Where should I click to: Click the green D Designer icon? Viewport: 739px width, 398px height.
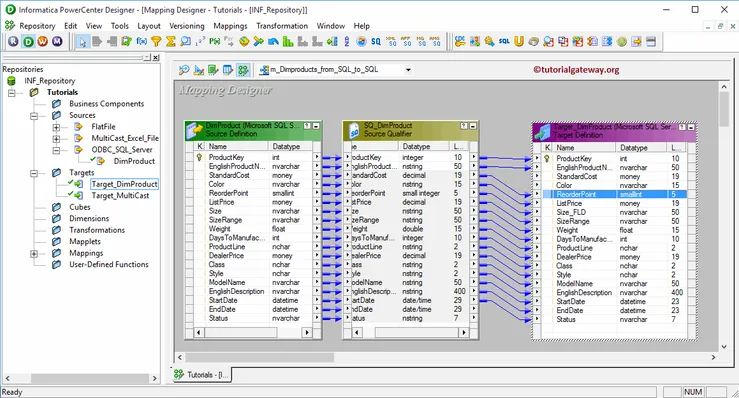28,41
